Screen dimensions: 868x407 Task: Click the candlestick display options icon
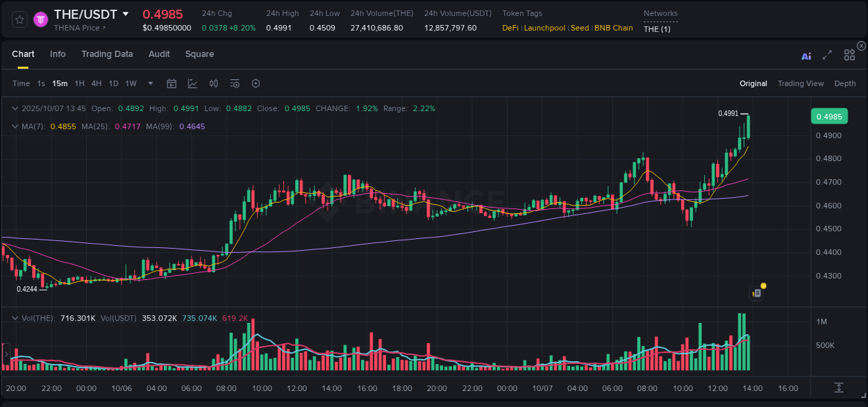213,83
